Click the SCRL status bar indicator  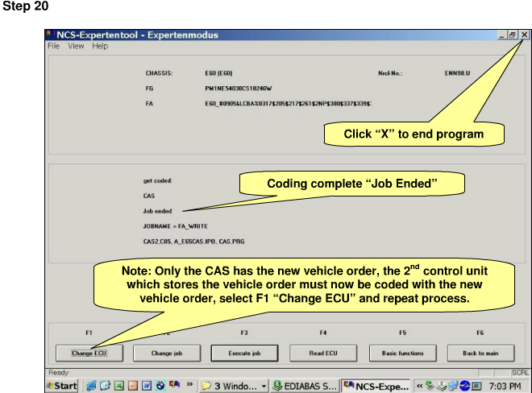[x=520, y=373]
